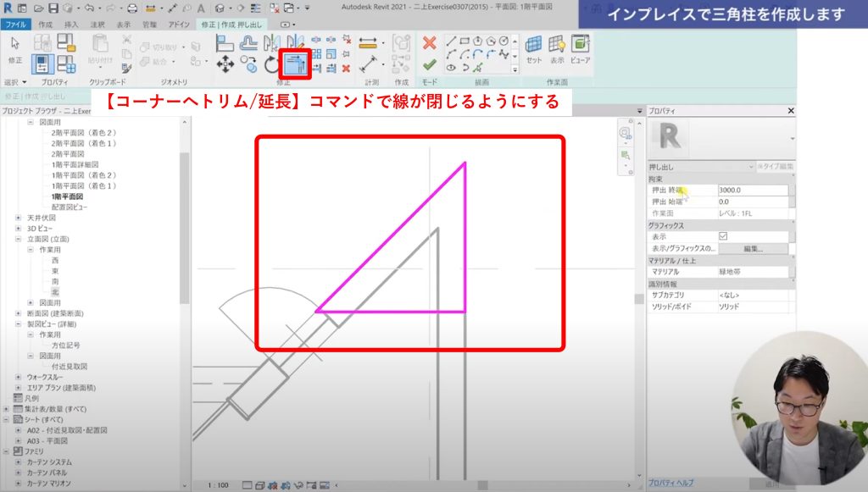
Task: Click the green Finish Edit Mode checkmark
Action: pyautogui.click(x=430, y=64)
